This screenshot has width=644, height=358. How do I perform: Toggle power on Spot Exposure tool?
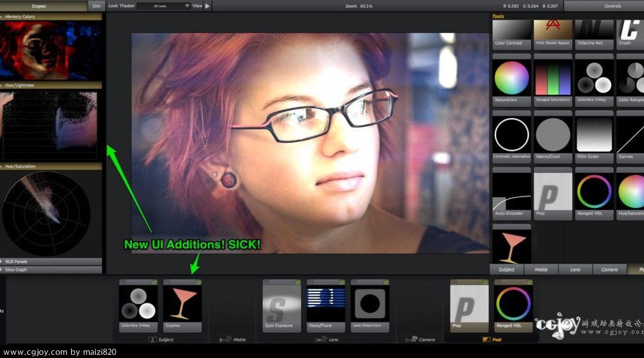pyautogui.click(x=298, y=282)
